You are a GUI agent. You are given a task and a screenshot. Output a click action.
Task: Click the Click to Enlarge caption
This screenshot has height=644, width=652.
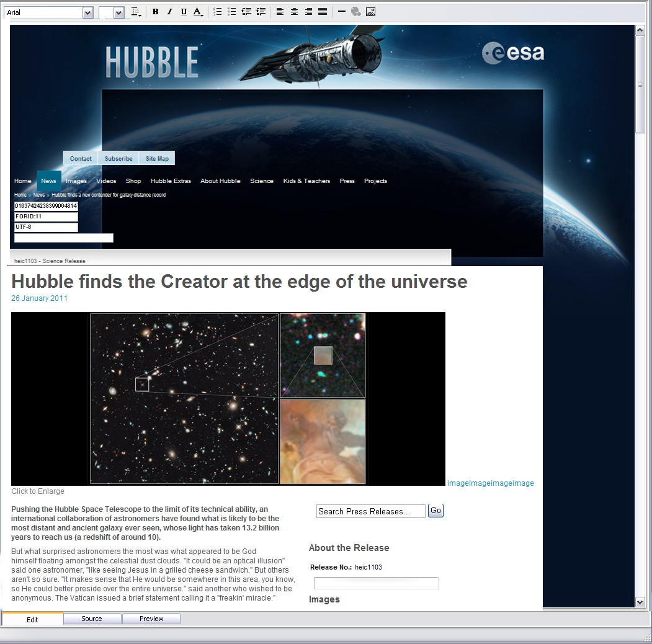38,491
